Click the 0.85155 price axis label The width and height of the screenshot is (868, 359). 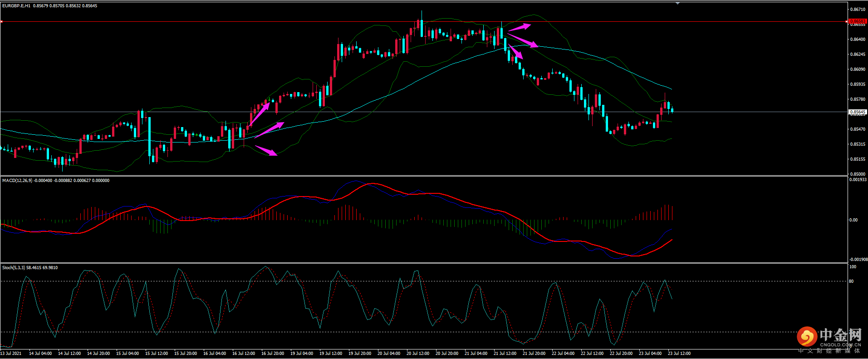click(x=858, y=159)
